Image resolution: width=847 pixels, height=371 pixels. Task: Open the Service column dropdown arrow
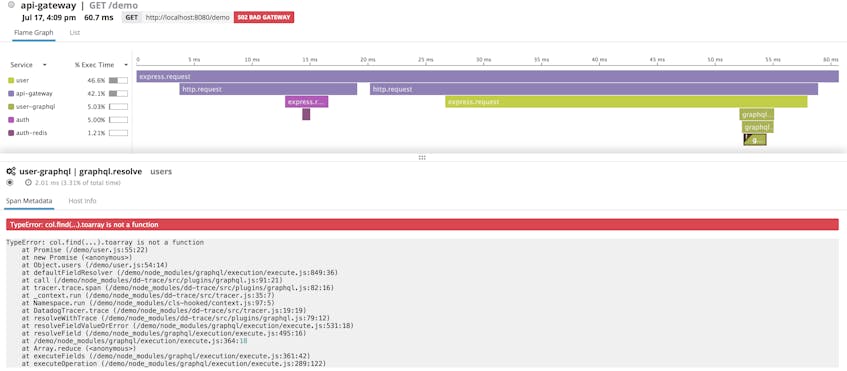[x=44, y=65]
